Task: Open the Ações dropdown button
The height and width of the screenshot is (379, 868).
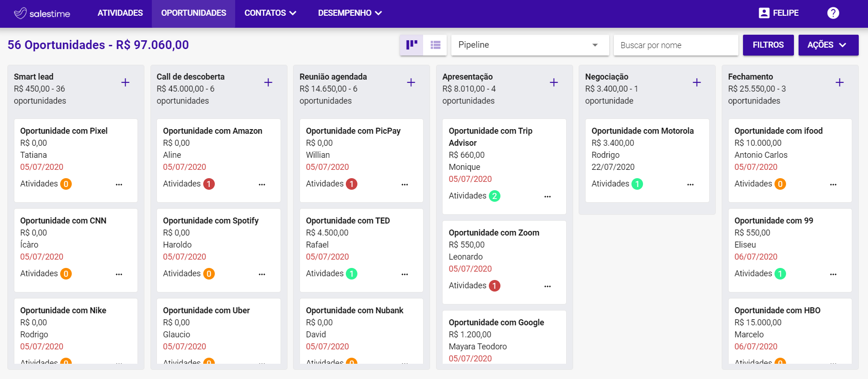Action: pyautogui.click(x=828, y=45)
